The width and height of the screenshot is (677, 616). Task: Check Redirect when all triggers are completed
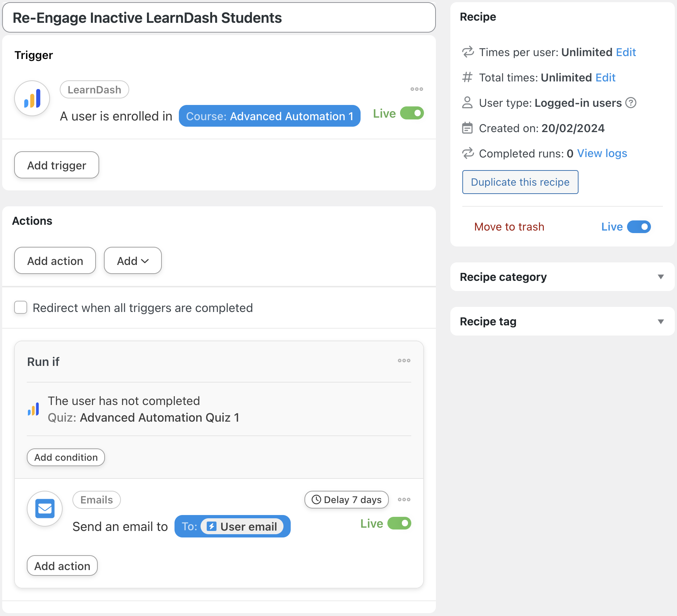click(21, 308)
